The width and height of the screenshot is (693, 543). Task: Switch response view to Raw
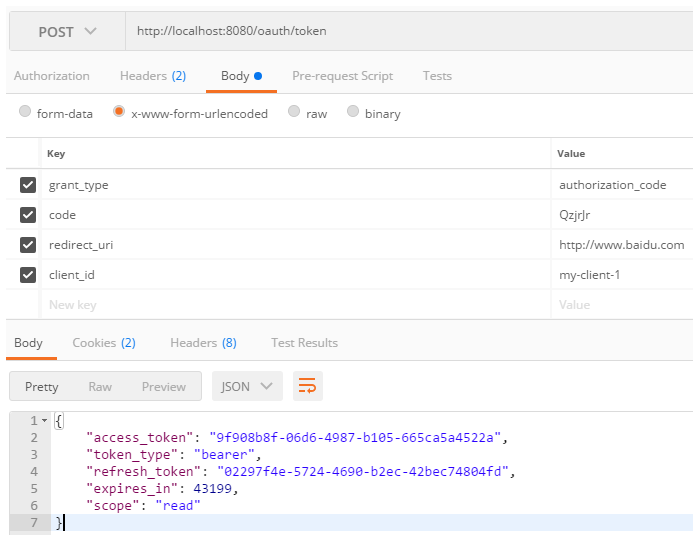(x=100, y=387)
